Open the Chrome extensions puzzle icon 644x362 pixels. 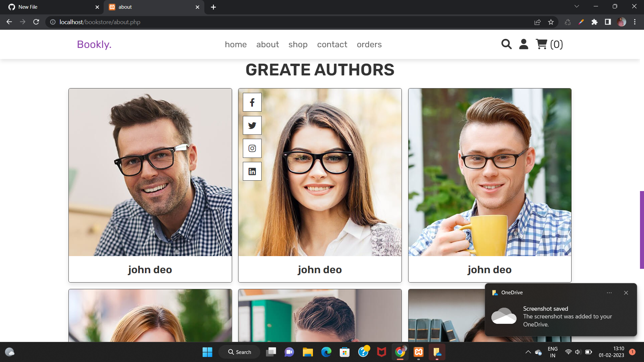[594, 22]
